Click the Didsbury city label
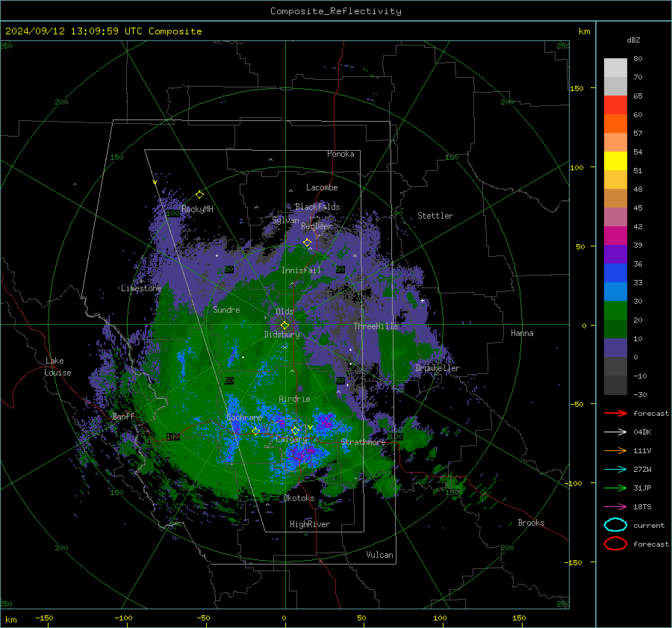672x628 pixels. tap(282, 335)
